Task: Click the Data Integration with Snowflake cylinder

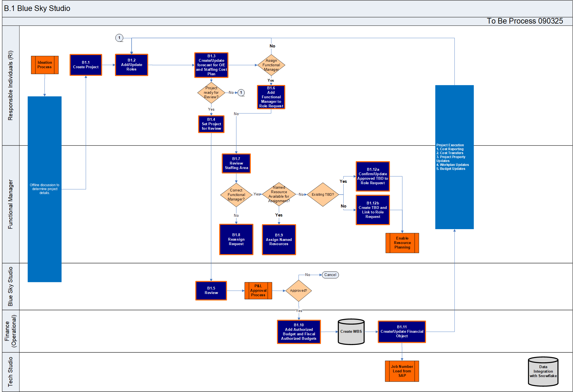Action: [x=543, y=372]
